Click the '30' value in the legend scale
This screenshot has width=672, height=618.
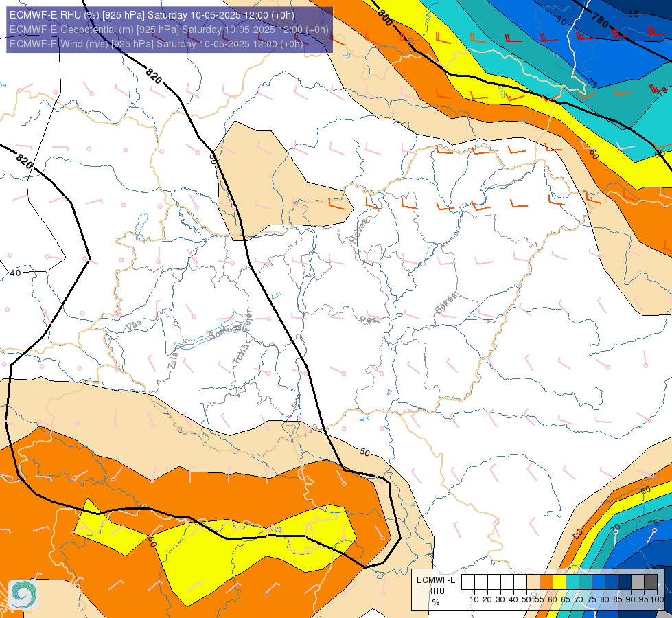pyautogui.click(x=500, y=599)
